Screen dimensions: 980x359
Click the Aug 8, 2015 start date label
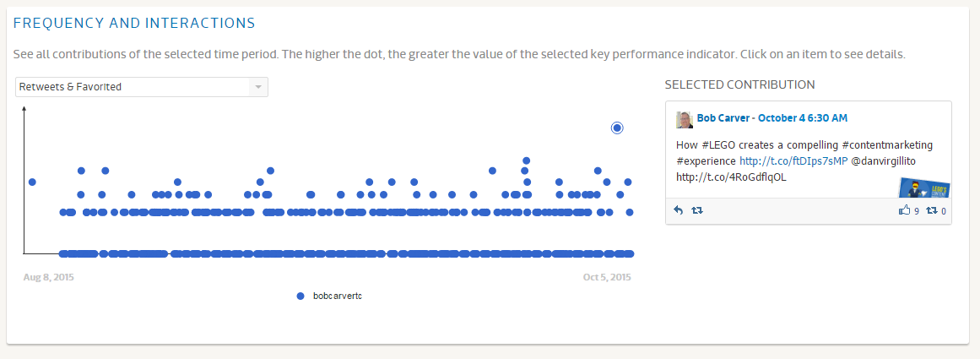click(48, 277)
